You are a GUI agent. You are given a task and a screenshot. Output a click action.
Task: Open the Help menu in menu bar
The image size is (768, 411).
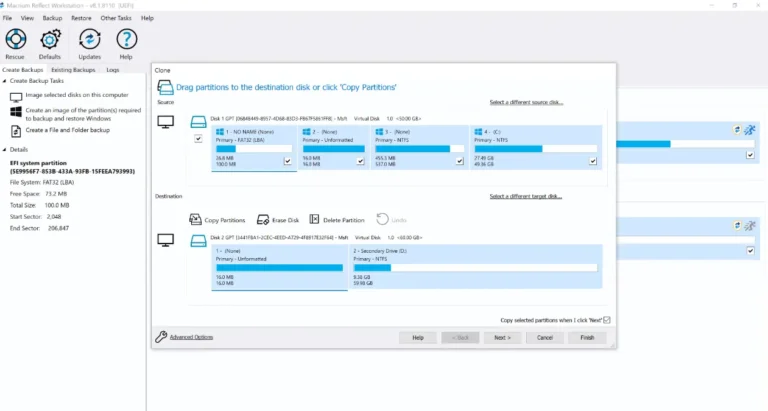coord(147,18)
